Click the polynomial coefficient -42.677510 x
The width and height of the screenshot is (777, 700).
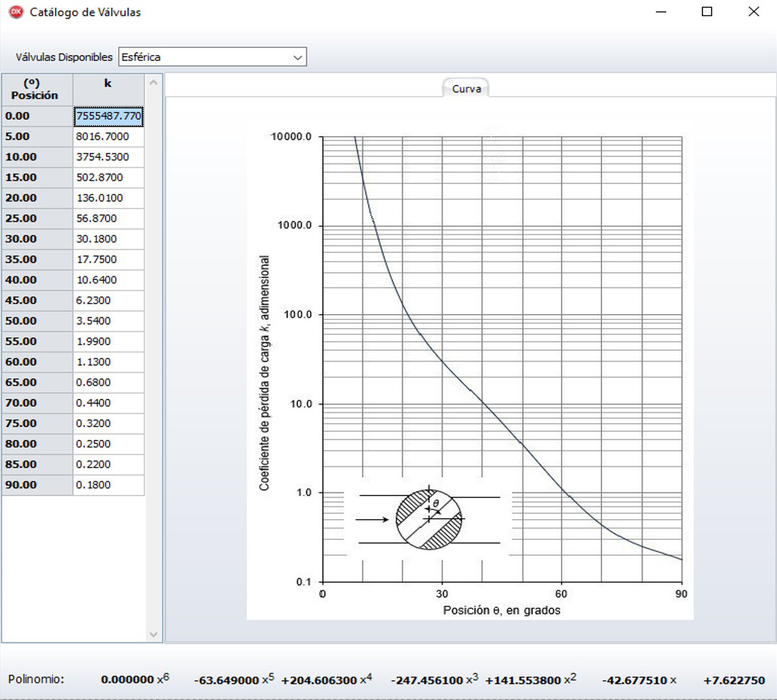(639, 680)
